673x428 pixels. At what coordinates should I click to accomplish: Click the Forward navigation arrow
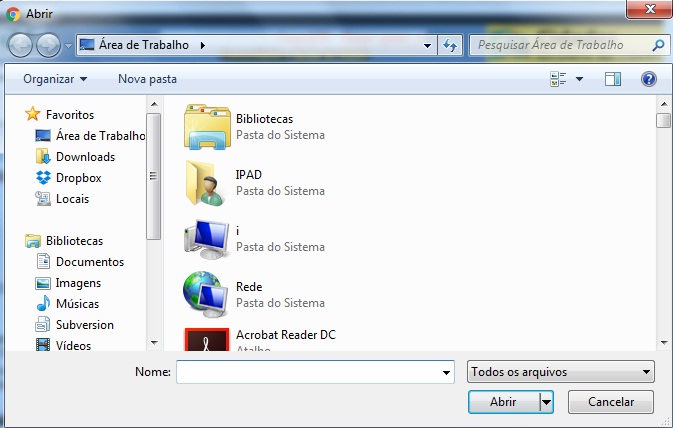point(48,45)
